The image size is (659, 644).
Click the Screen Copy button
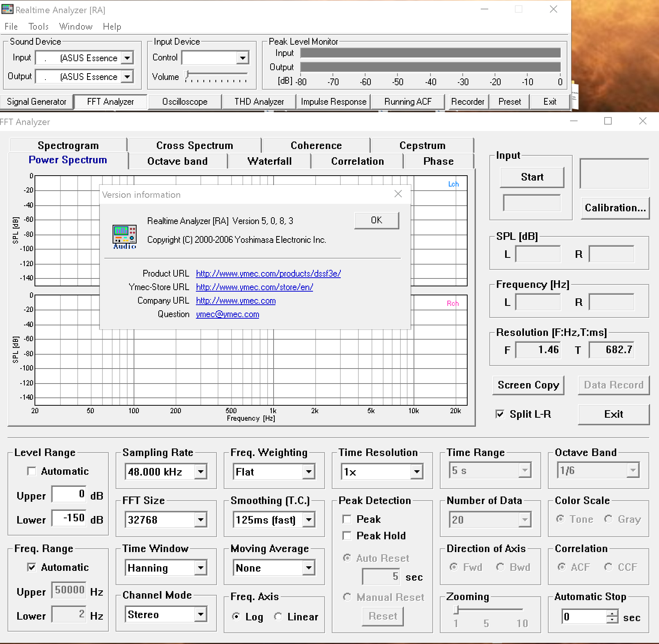tap(528, 385)
